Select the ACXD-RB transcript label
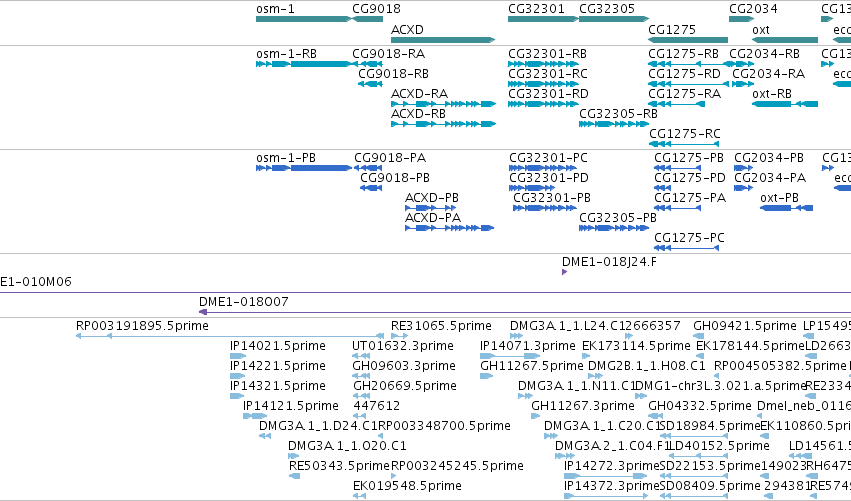This screenshot has width=851, height=501. (418, 114)
